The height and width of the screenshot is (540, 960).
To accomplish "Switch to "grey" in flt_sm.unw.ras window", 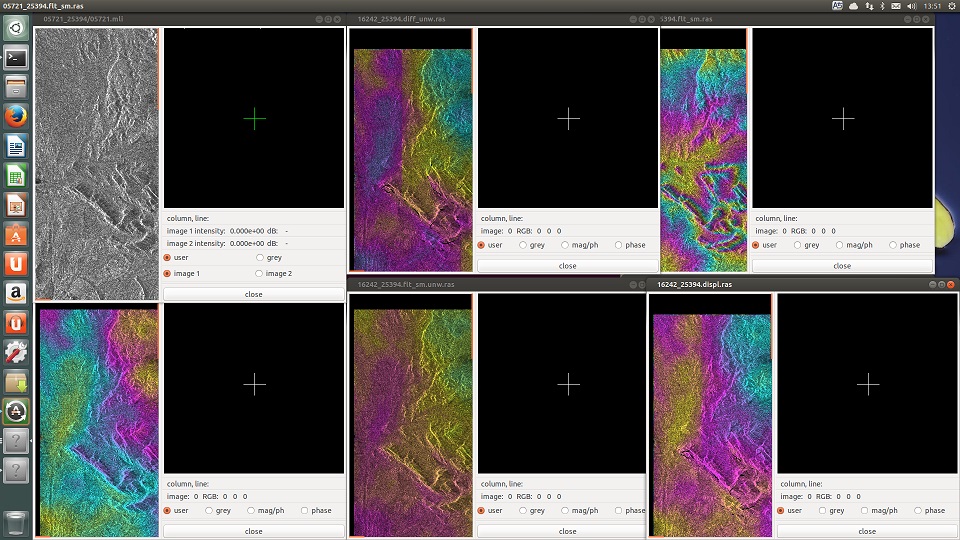I will (522, 510).
